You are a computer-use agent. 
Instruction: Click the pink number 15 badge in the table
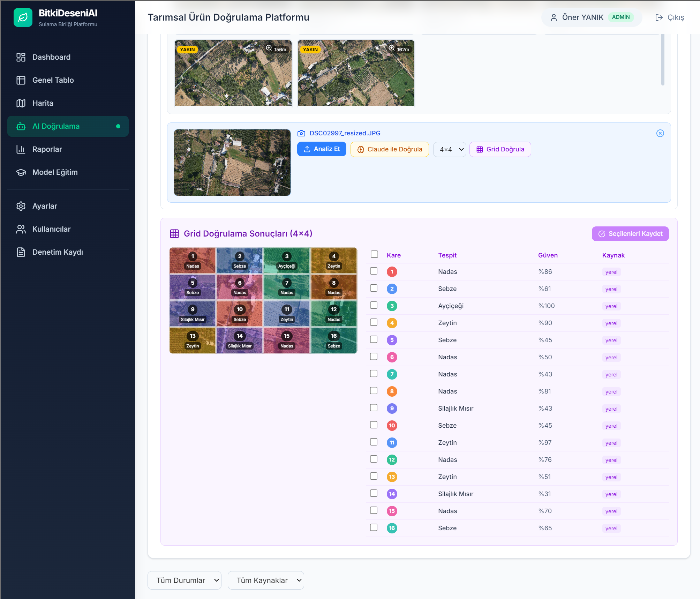pos(392,511)
